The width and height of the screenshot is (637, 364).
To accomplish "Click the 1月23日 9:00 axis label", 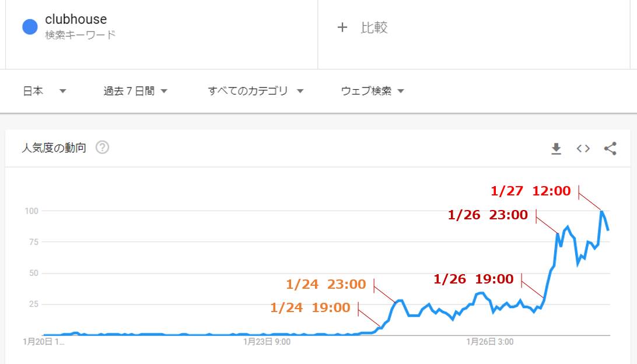I will [x=267, y=342].
